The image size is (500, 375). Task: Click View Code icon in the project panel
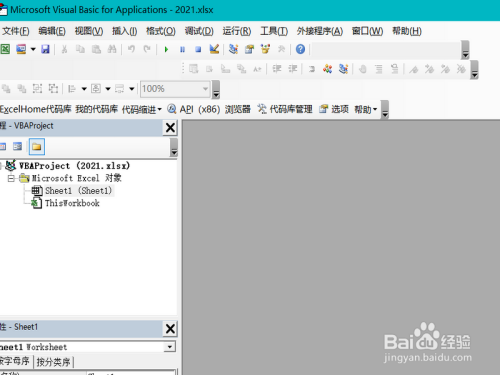click(x=3, y=146)
